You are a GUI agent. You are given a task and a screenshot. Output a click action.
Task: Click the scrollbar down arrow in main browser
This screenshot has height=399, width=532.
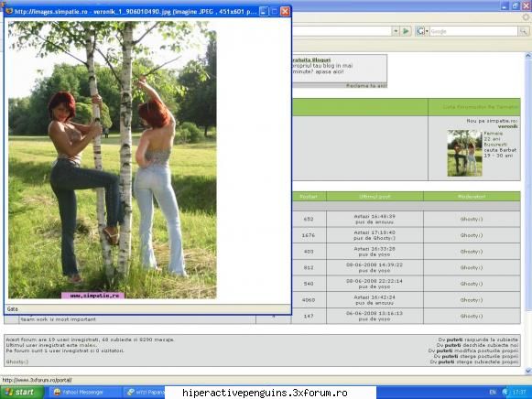pos(528,371)
